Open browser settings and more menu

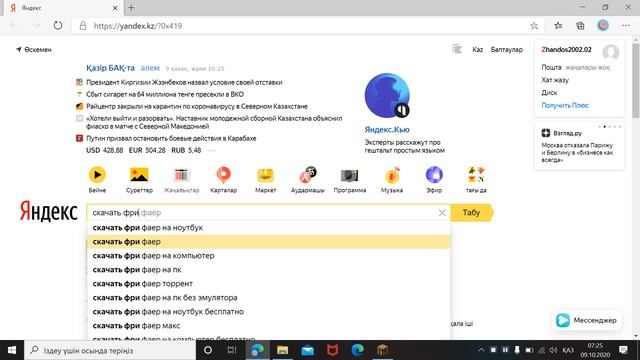click(x=626, y=26)
